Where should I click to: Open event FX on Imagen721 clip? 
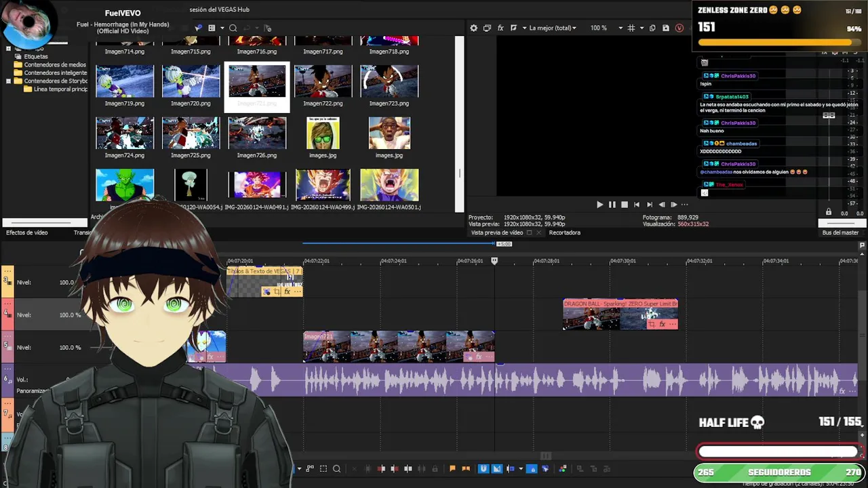pyautogui.click(x=479, y=357)
